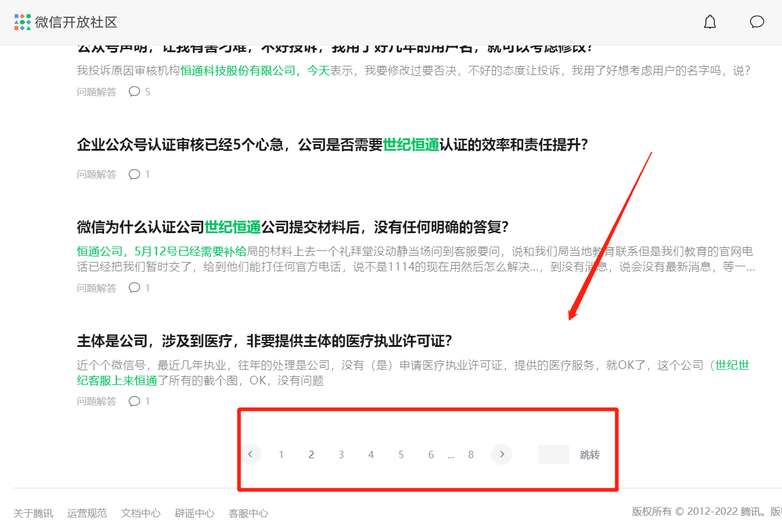Open post 主体是公司，涉及到医疗
This screenshot has height=532, width=782.
(x=265, y=341)
